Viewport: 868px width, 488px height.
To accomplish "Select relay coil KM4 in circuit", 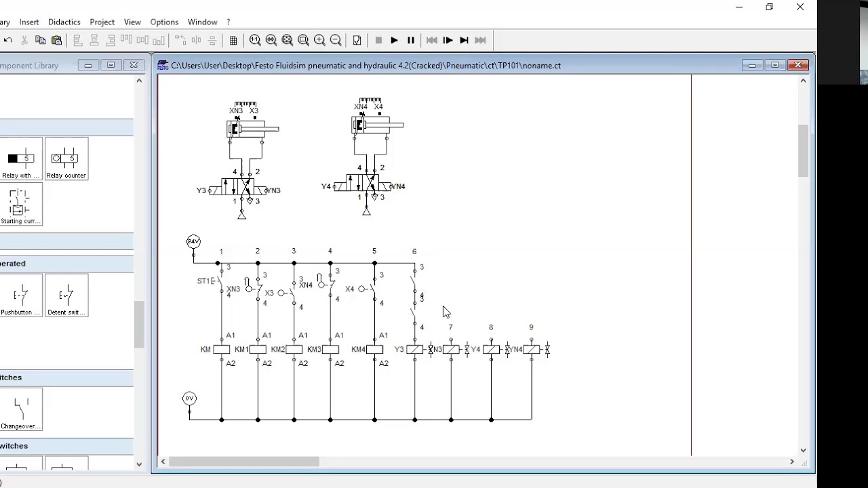I will [x=374, y=350].
